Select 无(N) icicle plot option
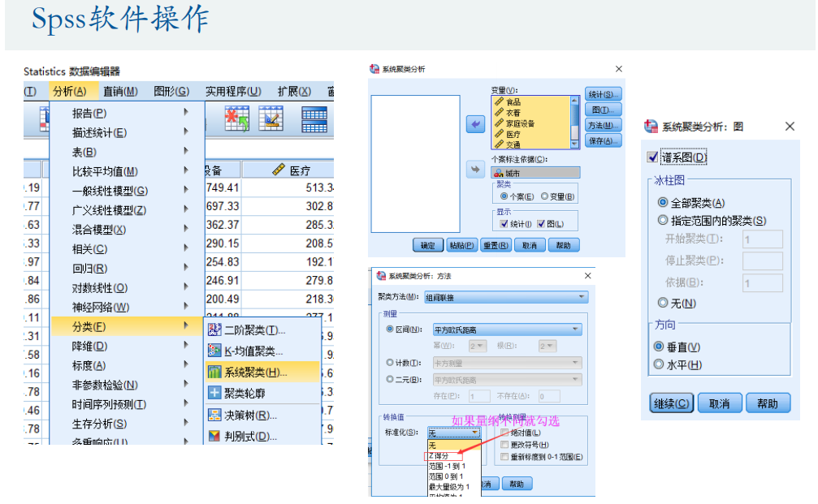The width and height of the screenshot is (818, 504). tap(663, 302)
